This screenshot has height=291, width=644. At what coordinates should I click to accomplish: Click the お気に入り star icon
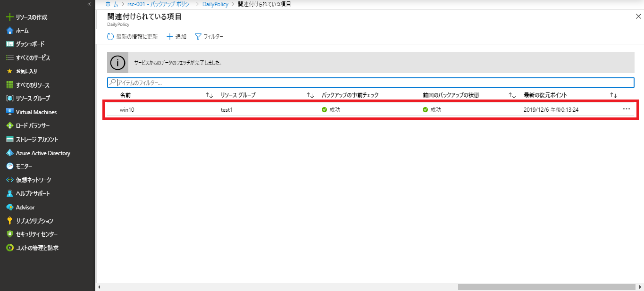point(9,71)
